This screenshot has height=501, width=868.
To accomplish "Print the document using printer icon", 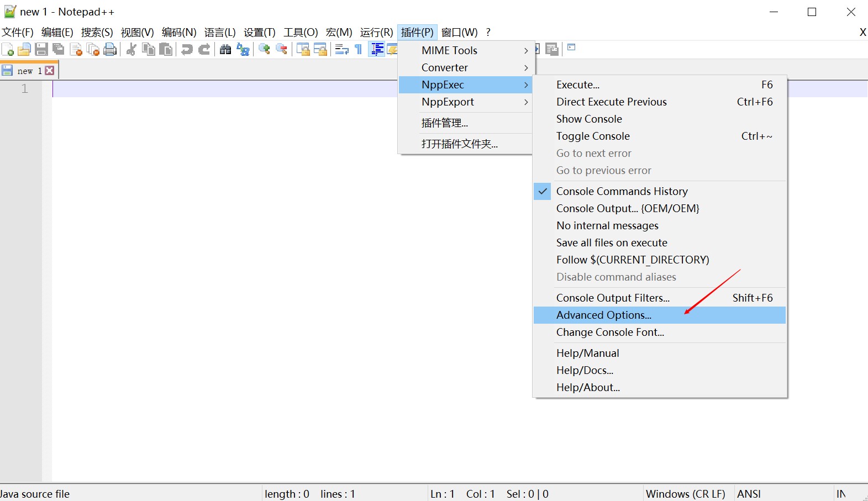I will (110, 50).
